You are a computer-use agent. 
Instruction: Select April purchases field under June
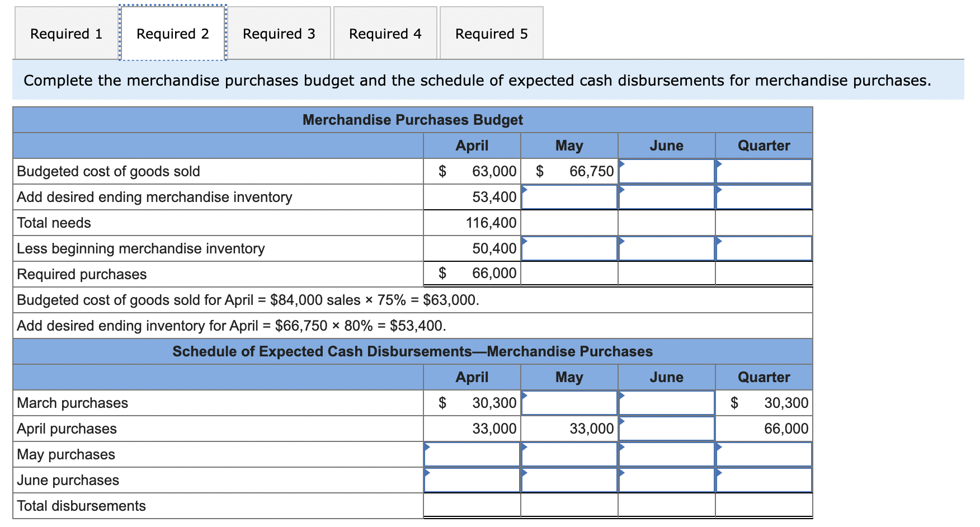(x=667, y=429)
